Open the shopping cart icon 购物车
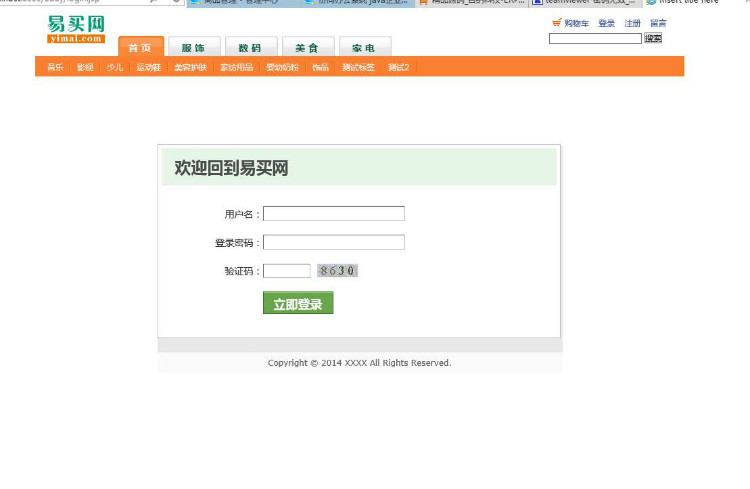750x489 pixels. [571, 23]
